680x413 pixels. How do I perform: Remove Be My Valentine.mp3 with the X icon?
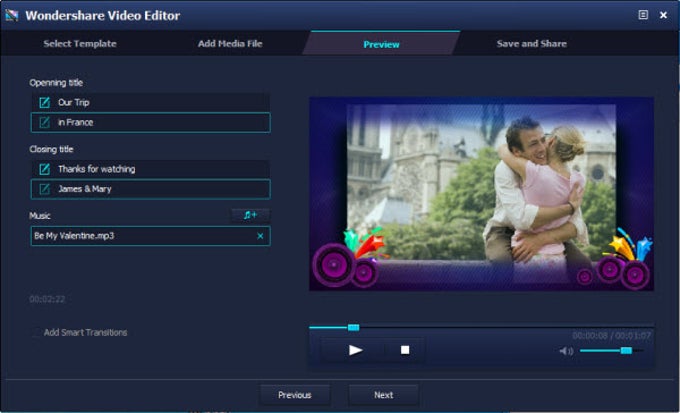pyautogui.click(x=260, y=236)
